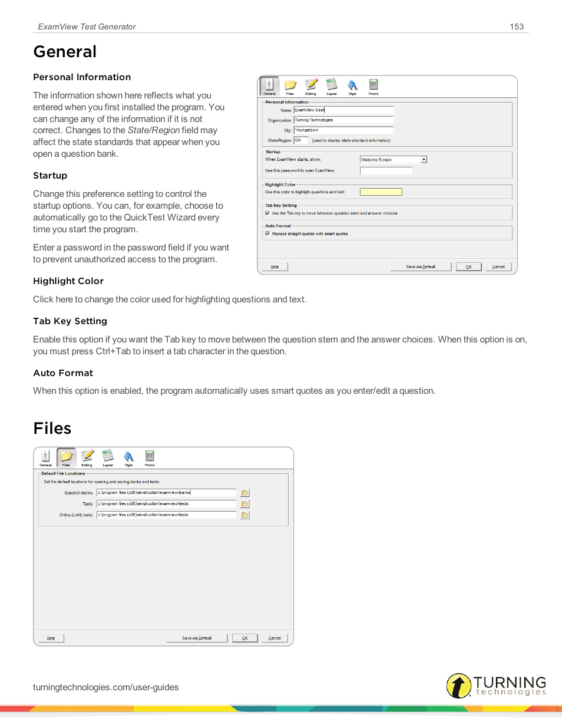The image size is (562, 728).
Task: Click the State/Region field showing OH
Action: point(301,140)
